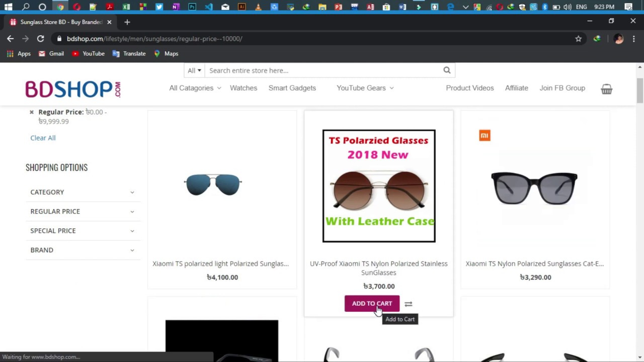This screenshot has width=644, height=362.
Task: Open Xiaomi TS polarized light Polarized Sunglasses link
Action: [x=221, y=263]
